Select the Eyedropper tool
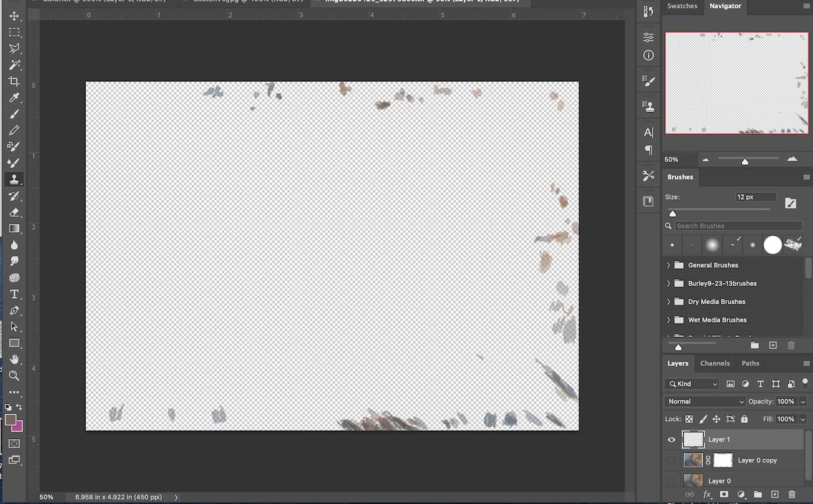This screenshot has width=813, height=504. 14,98
